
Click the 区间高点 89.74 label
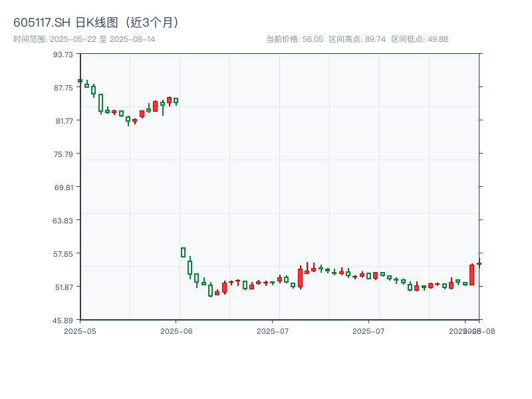(x=357, y=39)
